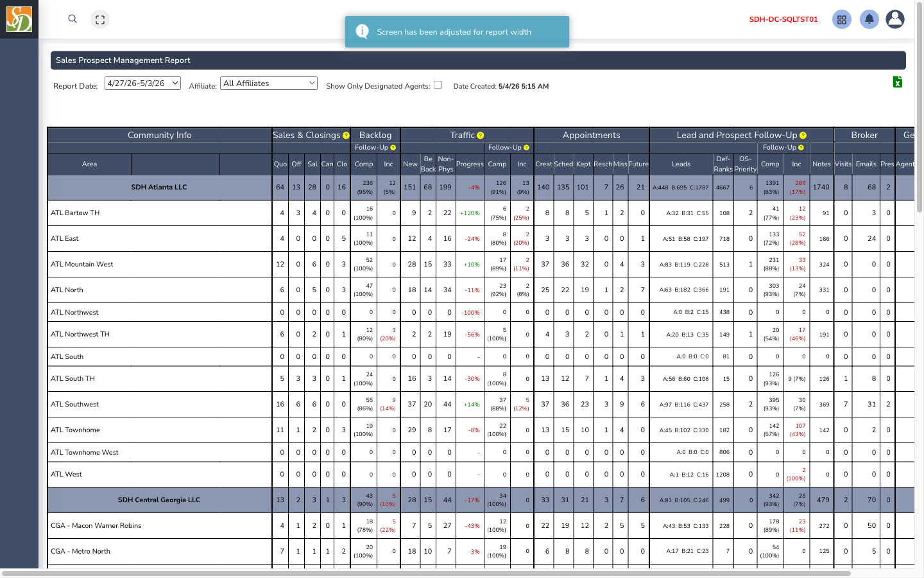
Task: Click the vertical scrollbar on the right
Action: [x=920, y=108]
